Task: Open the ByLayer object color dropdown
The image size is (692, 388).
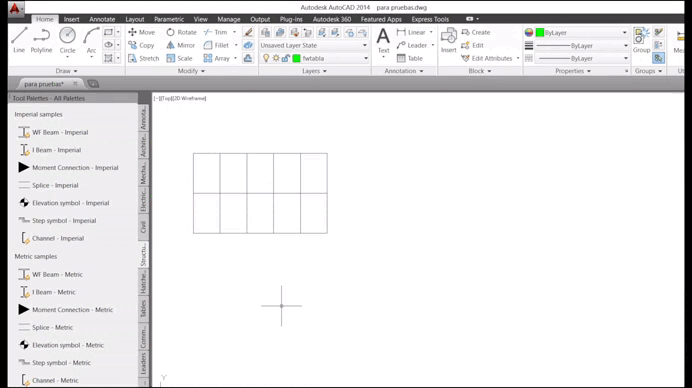Action: pos(582,33)
